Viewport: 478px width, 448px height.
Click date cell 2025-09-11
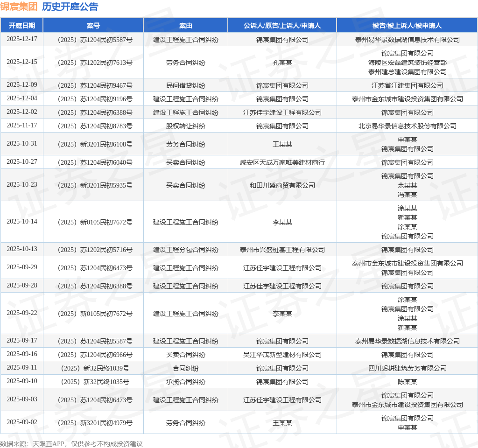[x=22, y=368]
